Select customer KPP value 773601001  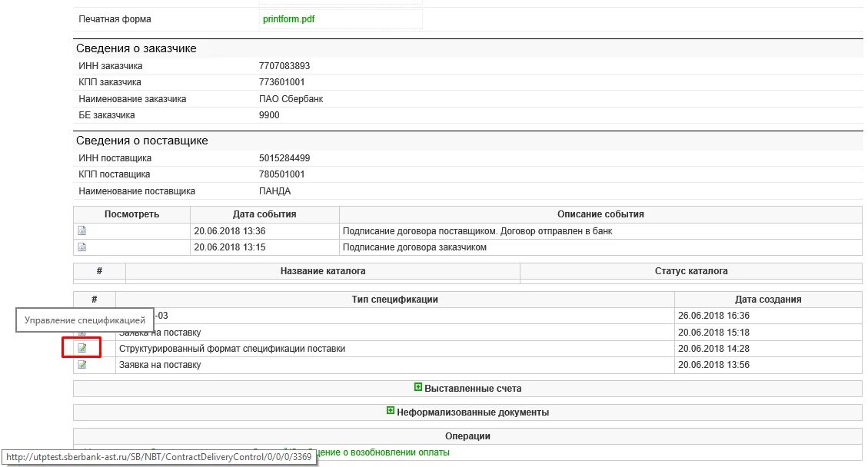pos(281,82)
